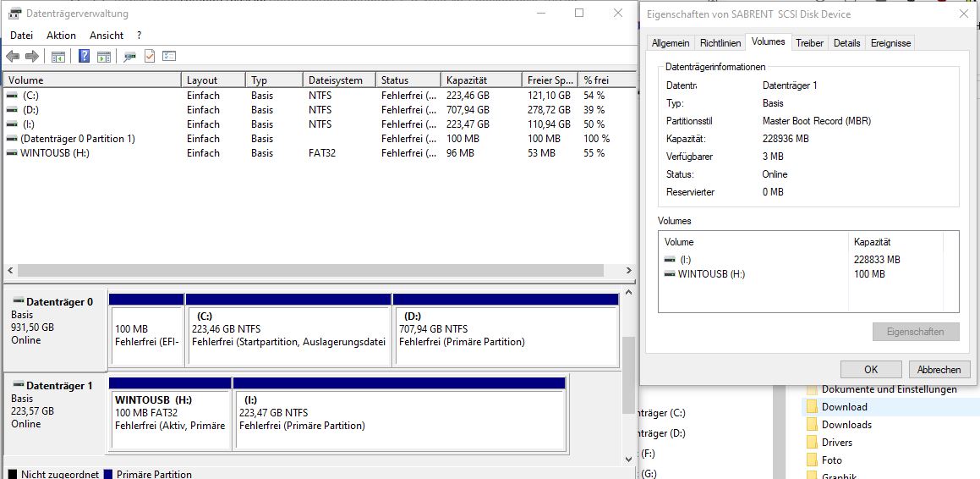Click the Status column header
This screenshot has height=479, width=980.
click(408, 80)
